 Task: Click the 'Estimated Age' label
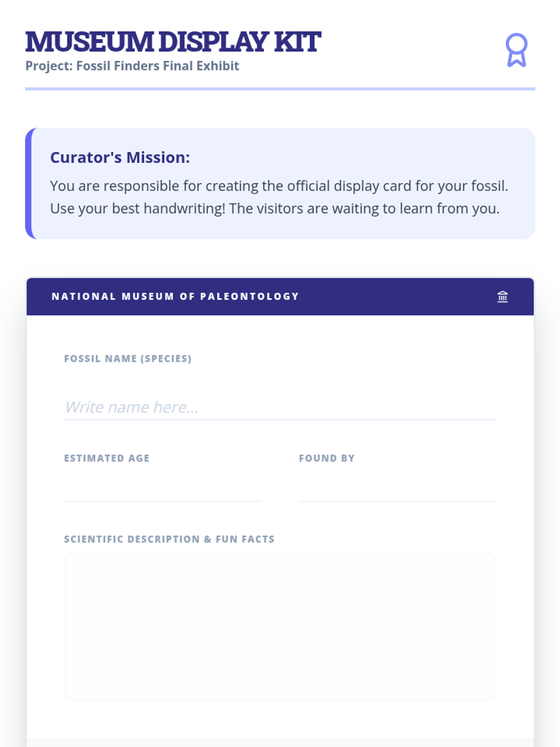[x=107, y=458]
